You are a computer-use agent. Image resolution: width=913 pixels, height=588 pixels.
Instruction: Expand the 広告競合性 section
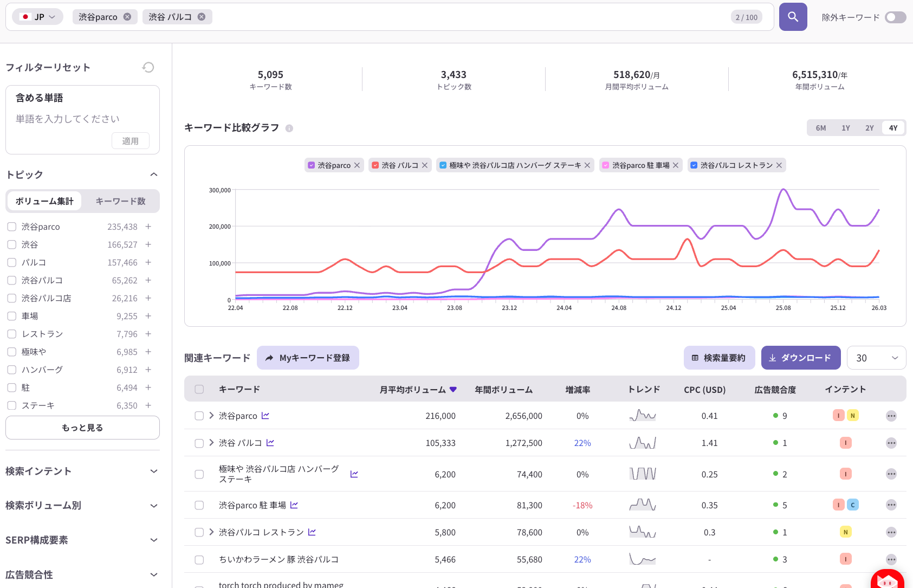click(154, 575)
